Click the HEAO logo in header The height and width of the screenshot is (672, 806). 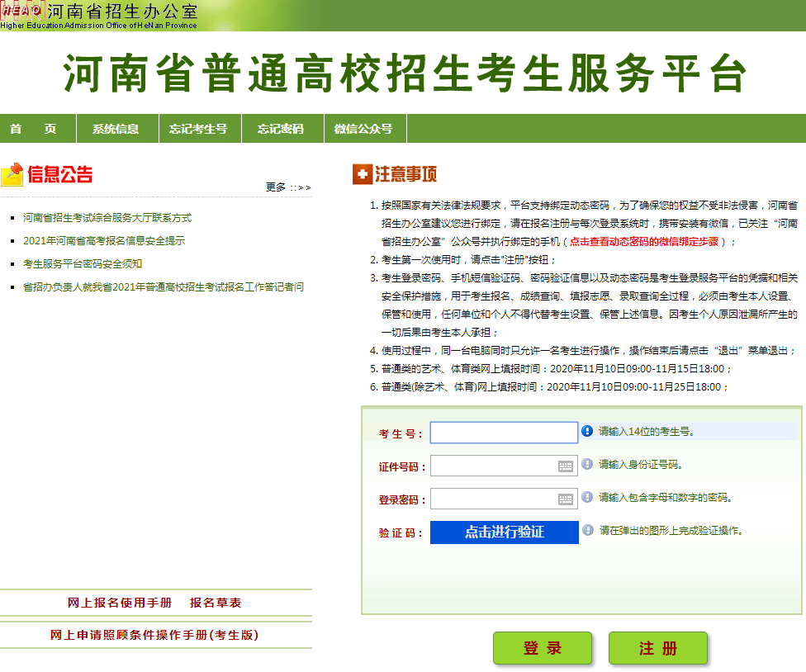click(x=21, y=10)
